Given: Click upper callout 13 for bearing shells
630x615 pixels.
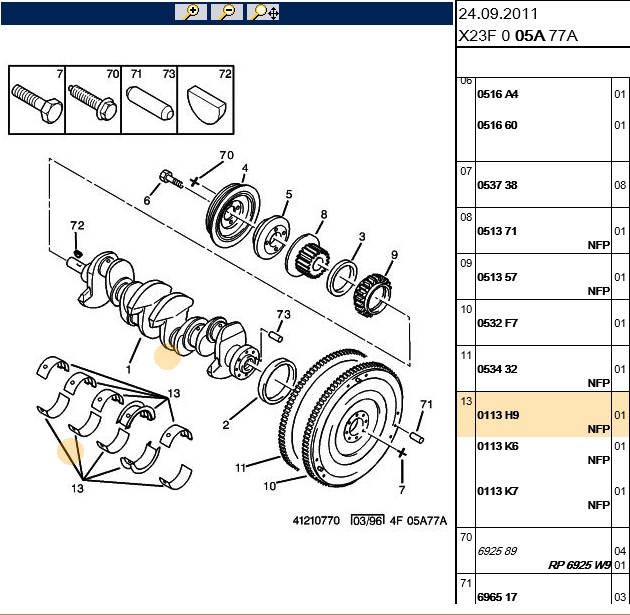Looking at the screenshot, I should [174, 393].
